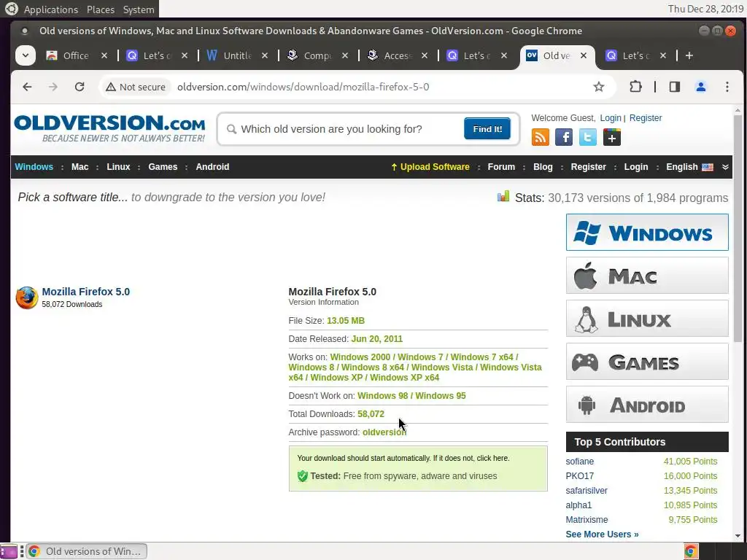
Task: Go back to previous page
Action: coord(27,87)
